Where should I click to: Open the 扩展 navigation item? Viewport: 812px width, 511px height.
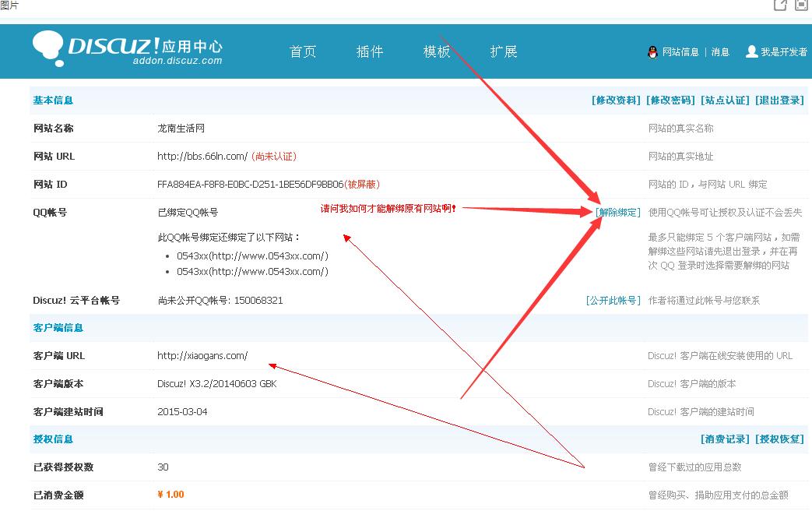[x=504, y=52]
